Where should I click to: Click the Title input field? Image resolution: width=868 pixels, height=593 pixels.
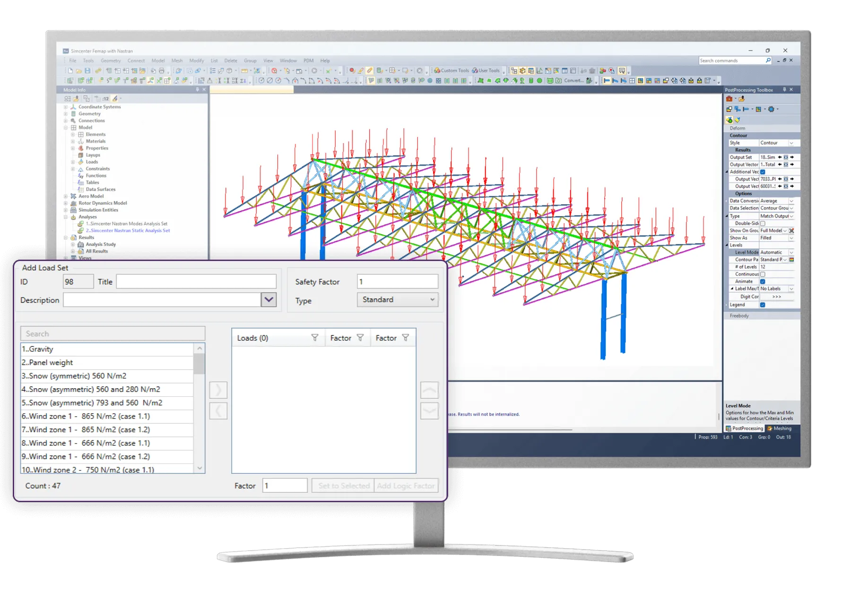coord(196,281)
